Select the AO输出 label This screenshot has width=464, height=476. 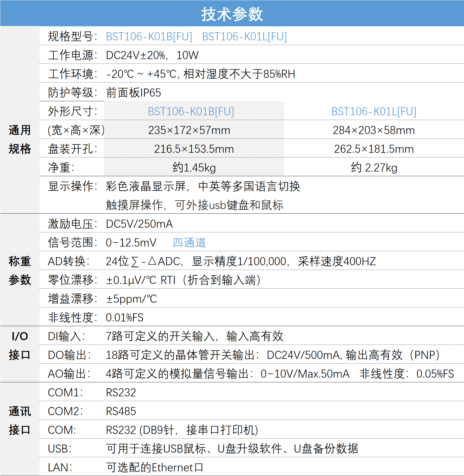(69, 374)
